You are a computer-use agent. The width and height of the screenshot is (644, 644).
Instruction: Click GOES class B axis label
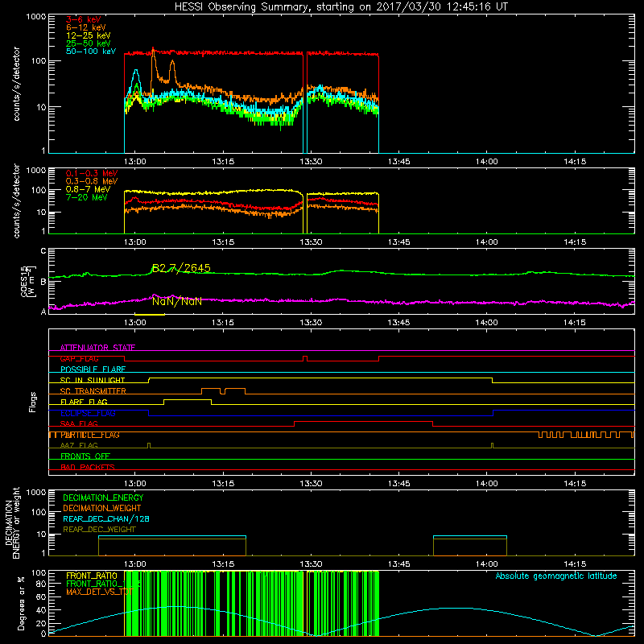[x=43, y=282]
